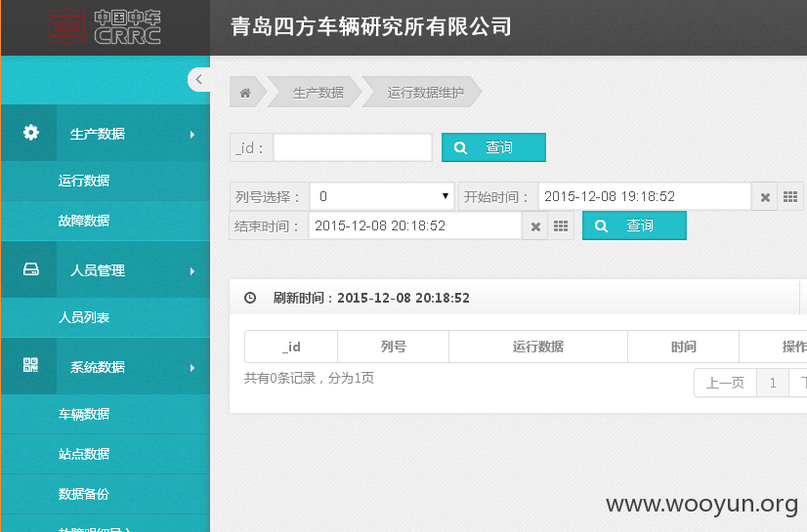The image size is (807, 532).
Task: Select the 系统数据 sidebar section
Action: point(106,367)
